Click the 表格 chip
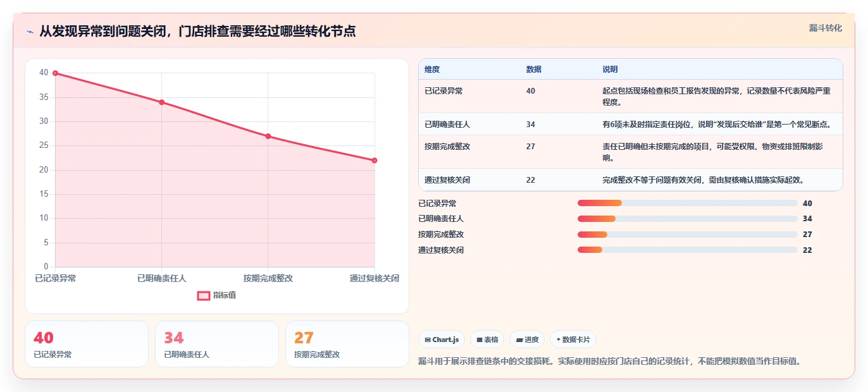This screenshot has height=392, width=868. click(x=487, y=340)
